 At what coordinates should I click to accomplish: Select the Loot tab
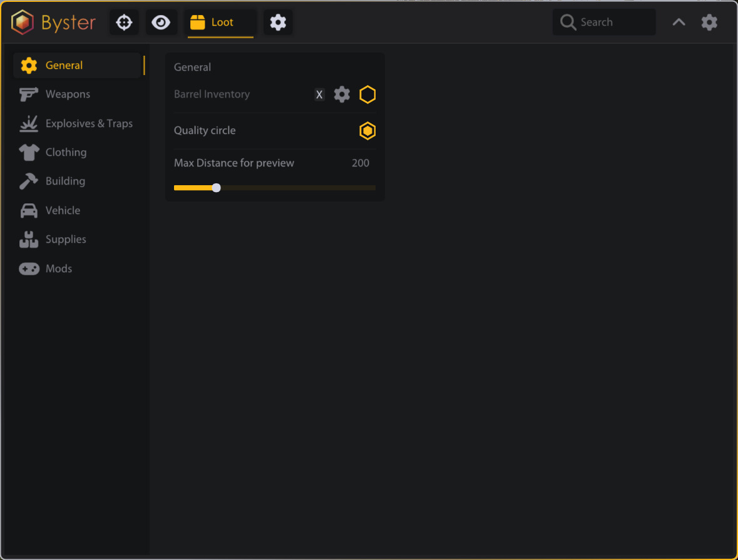tap(220, 23)
